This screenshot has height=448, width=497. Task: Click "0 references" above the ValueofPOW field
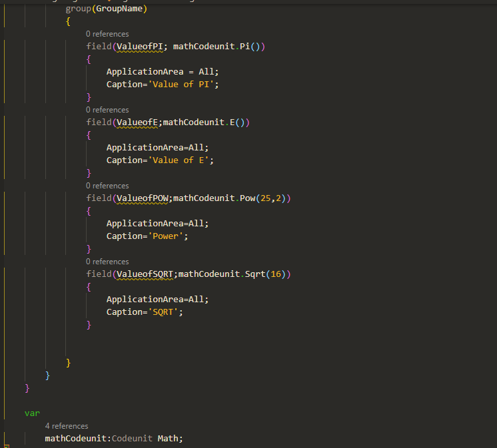[x=107, y=186]
